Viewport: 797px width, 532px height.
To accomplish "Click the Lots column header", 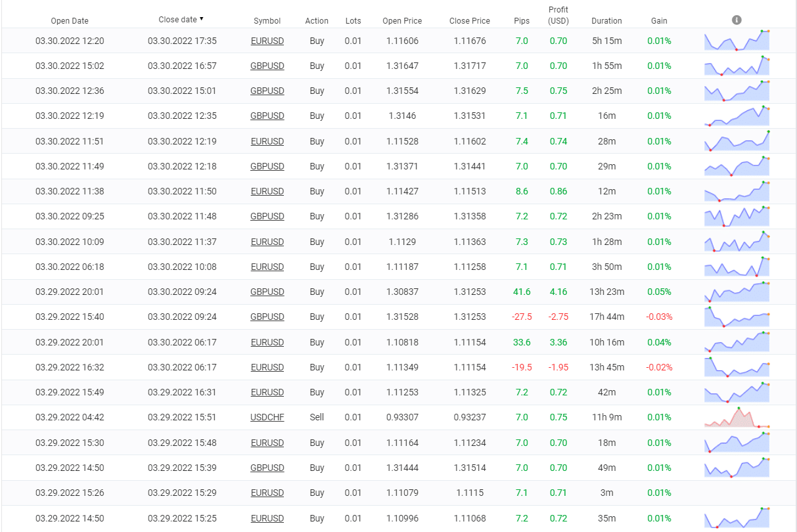I will [x=353, y=21].
